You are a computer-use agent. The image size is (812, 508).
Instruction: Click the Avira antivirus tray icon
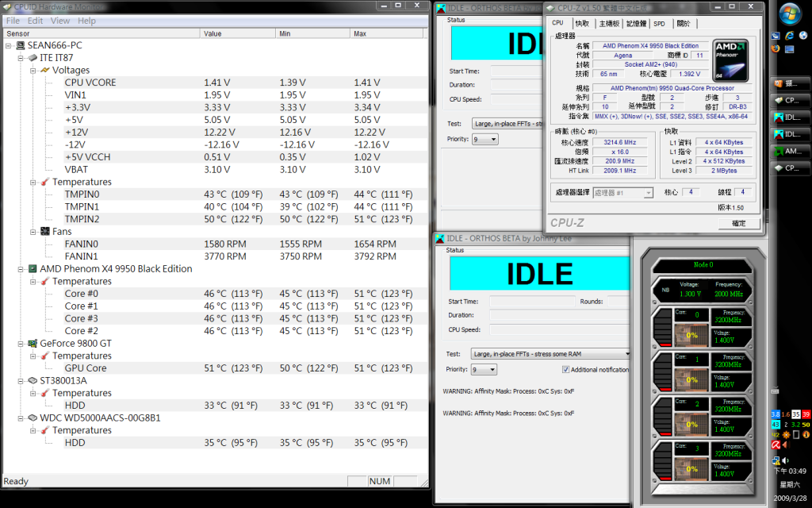(776, 444)
